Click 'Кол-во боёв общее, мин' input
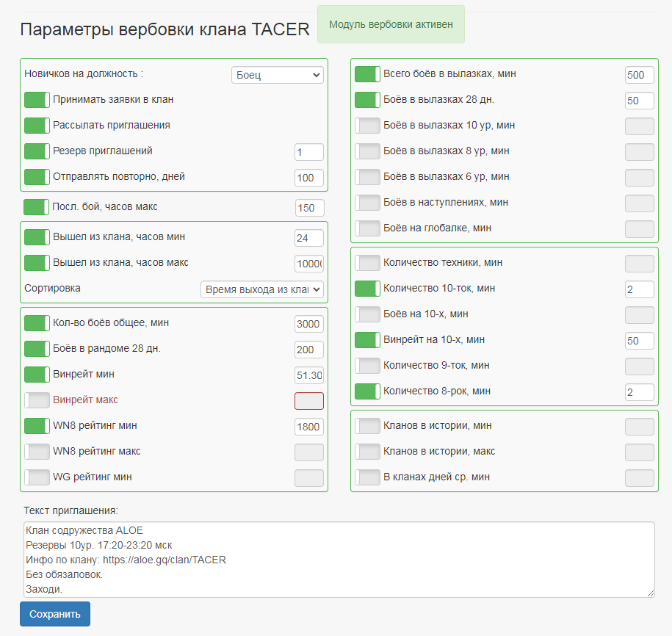The image size is (672, 636). 308,324
